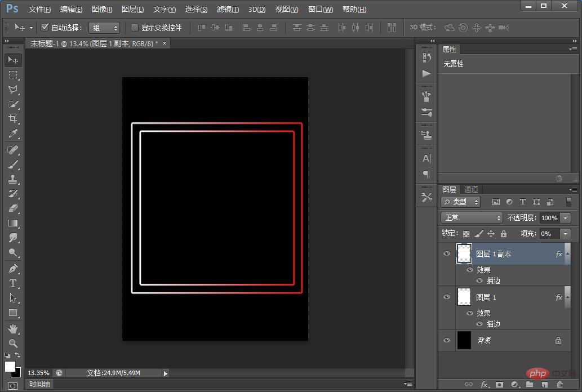The height and width of the screenshot is (392, 582).
Task: Select the Gradient tool
Action: click(x=13, y=223)
